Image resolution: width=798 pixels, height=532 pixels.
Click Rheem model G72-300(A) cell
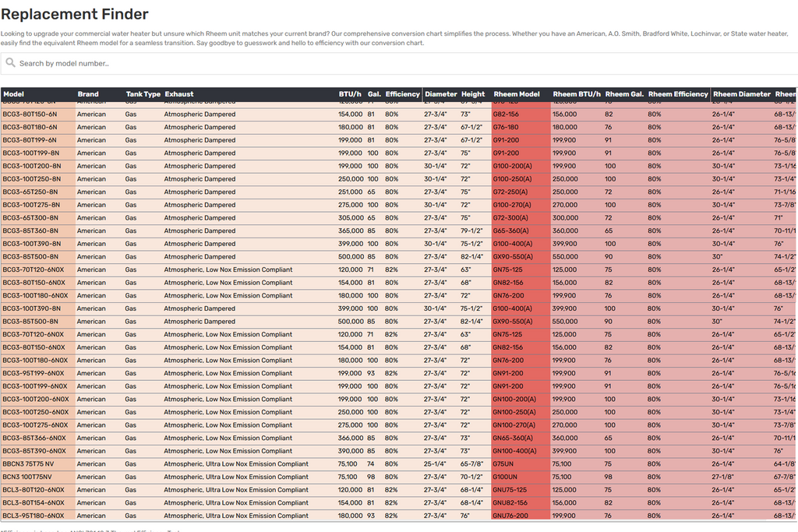click(x=511, y=218)
